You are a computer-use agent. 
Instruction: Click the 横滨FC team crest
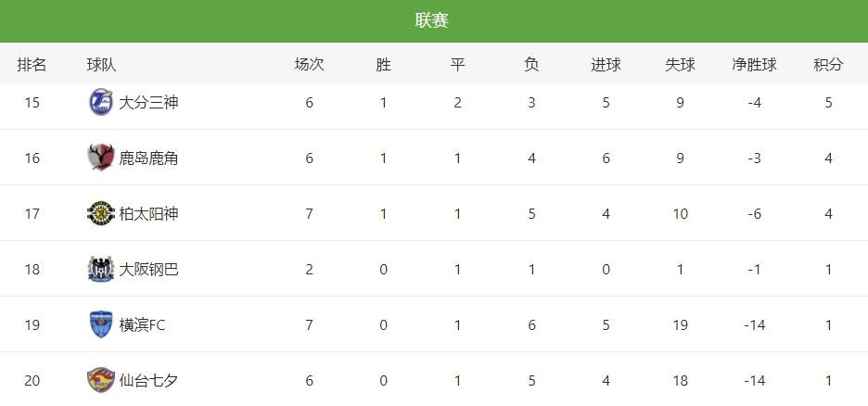tap(100, 324)
